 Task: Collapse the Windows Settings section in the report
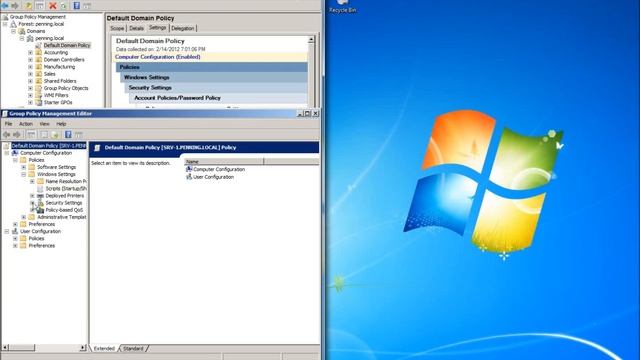point(214,77)
